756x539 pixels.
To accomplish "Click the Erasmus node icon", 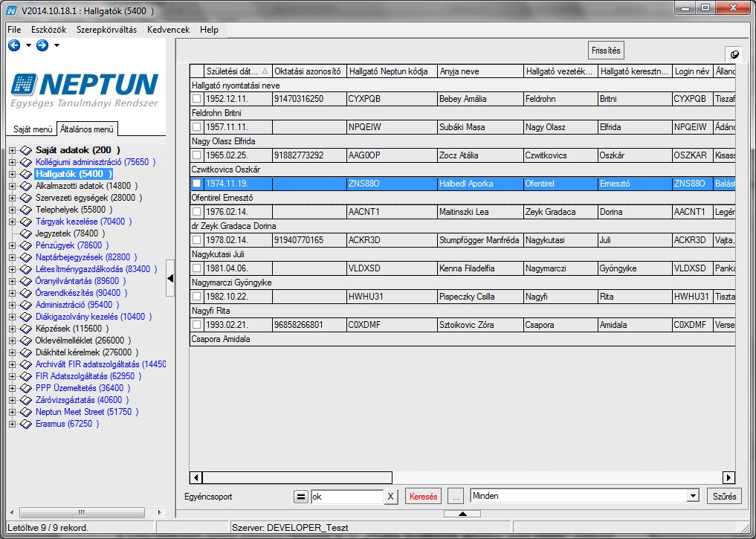I will [x=25, y=424].
